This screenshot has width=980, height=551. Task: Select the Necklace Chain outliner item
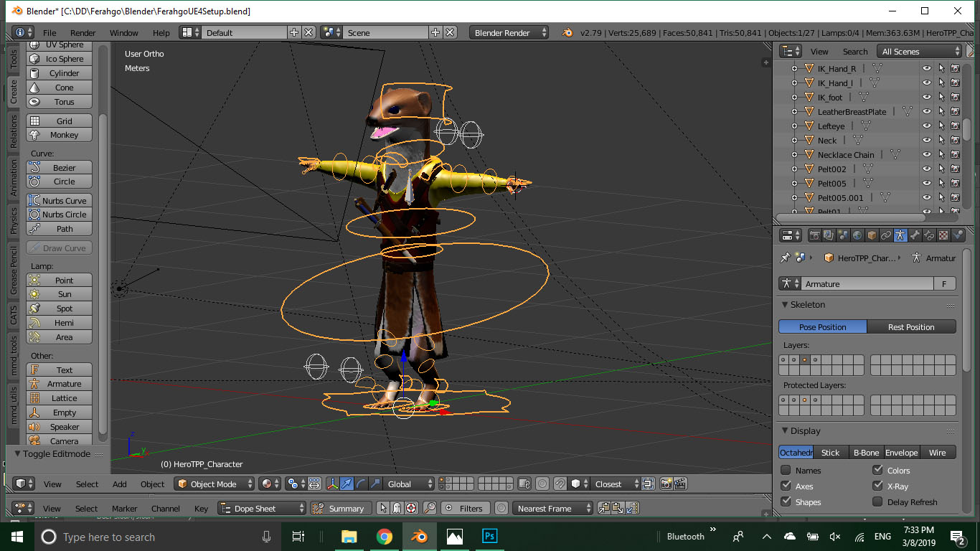(x=846, y=155)
